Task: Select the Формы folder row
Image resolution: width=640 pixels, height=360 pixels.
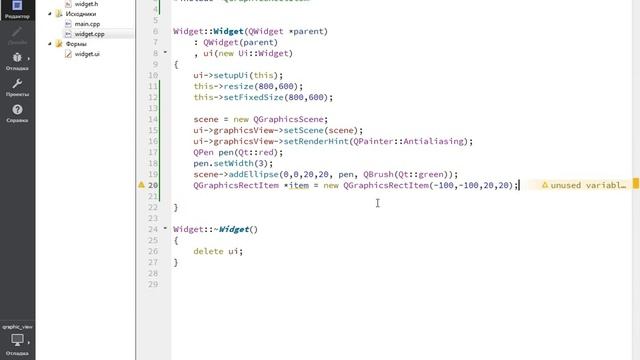Action: coord(76,44)
